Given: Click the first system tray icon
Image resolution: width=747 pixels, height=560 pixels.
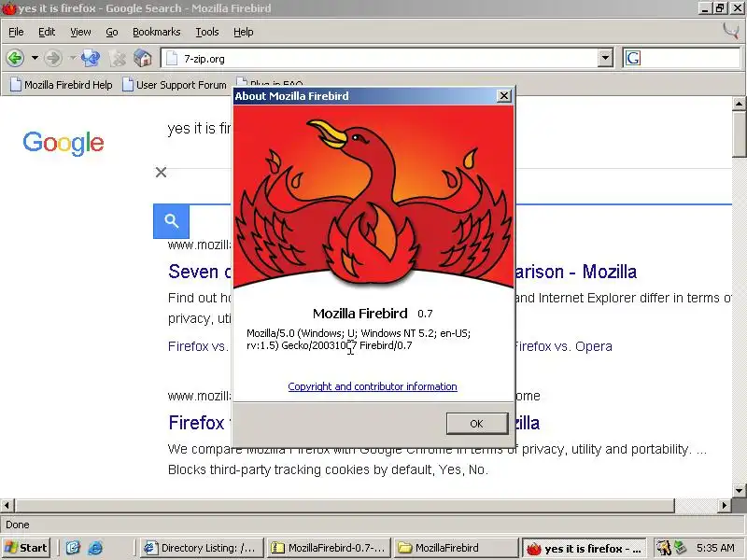Looking at the screenshot, I should tap(664, 548).
